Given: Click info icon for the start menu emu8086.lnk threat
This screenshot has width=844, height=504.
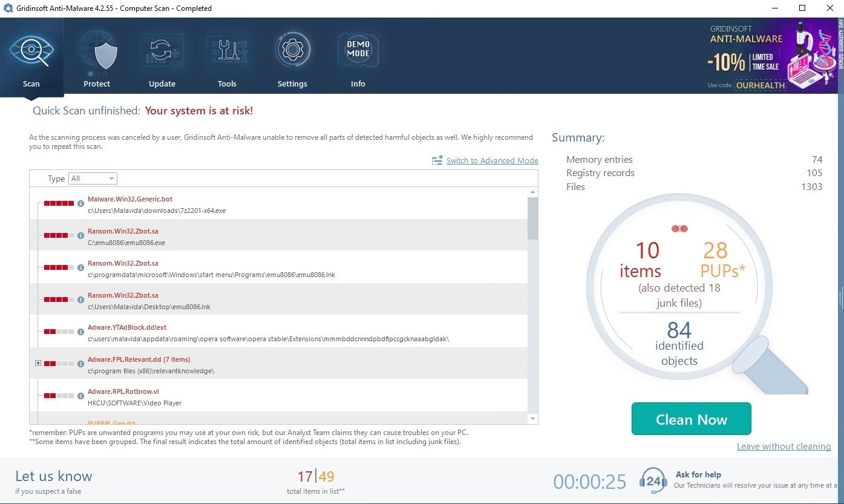Looking at the screenshot, I should coord(80,267).
